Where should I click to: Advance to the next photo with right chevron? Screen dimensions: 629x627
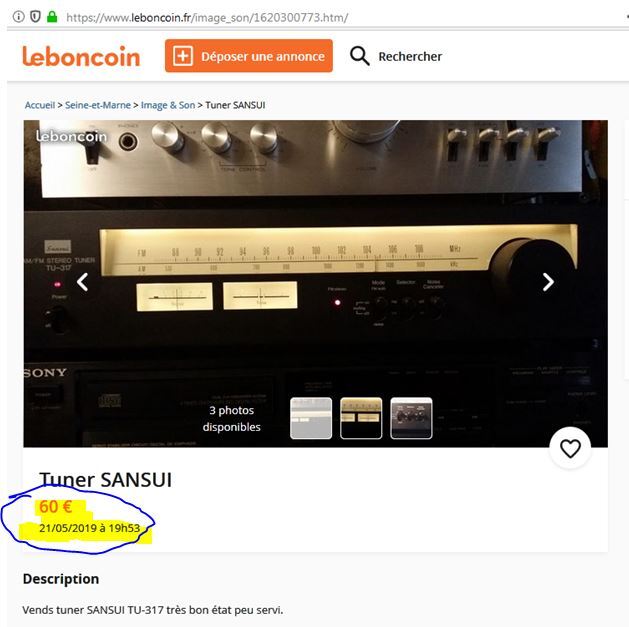point(548,282)
